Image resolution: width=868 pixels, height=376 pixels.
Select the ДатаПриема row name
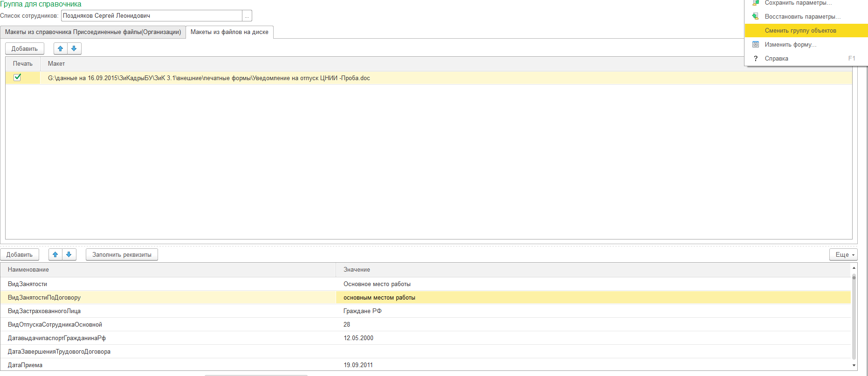(x=25, y=365)
